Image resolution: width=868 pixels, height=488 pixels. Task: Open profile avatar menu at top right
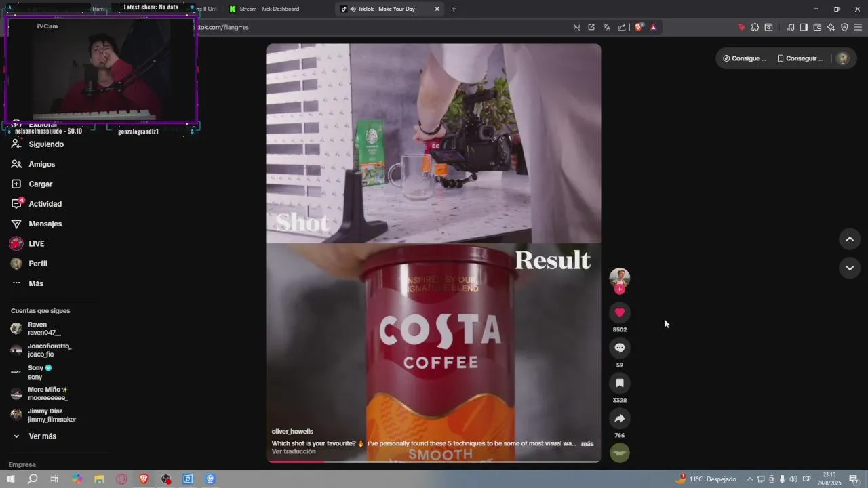[843, 58]
